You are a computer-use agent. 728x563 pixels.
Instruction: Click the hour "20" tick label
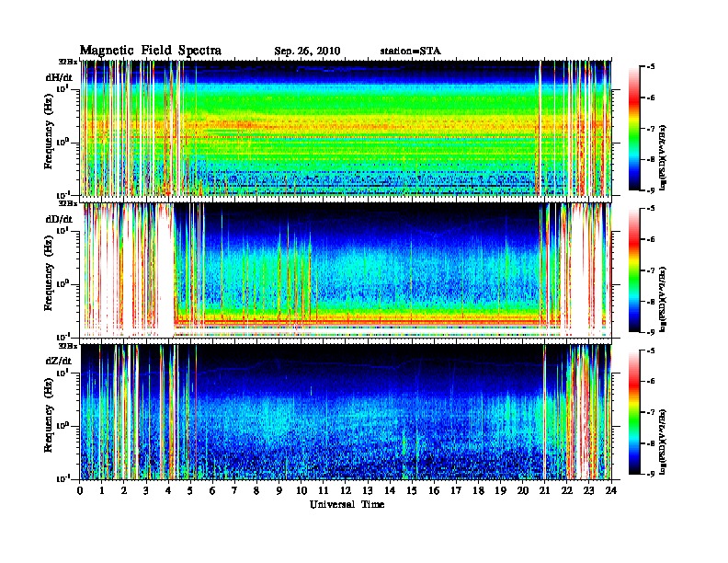pos(523,490)
